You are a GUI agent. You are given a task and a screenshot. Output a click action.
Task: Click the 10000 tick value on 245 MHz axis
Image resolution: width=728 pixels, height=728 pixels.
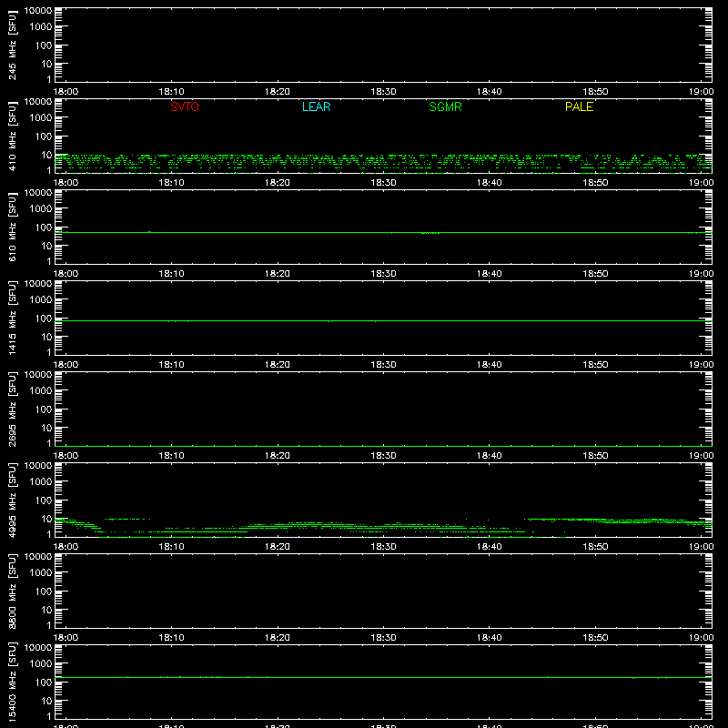[x=38, y=11]
